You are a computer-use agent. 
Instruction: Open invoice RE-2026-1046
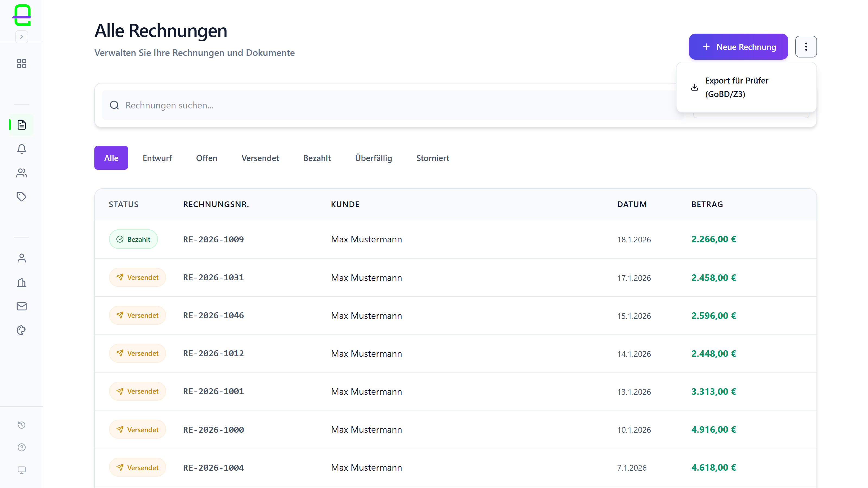click(x=213, y=316)
